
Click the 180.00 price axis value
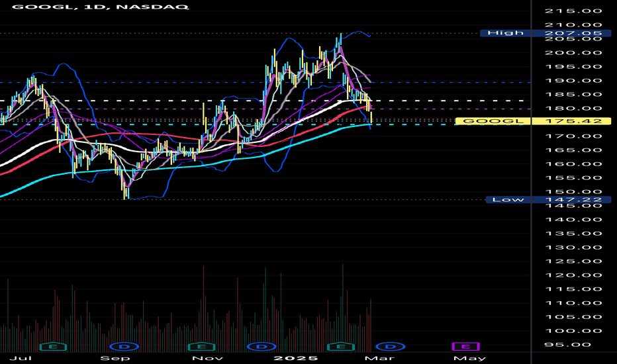tap(573, 109)
